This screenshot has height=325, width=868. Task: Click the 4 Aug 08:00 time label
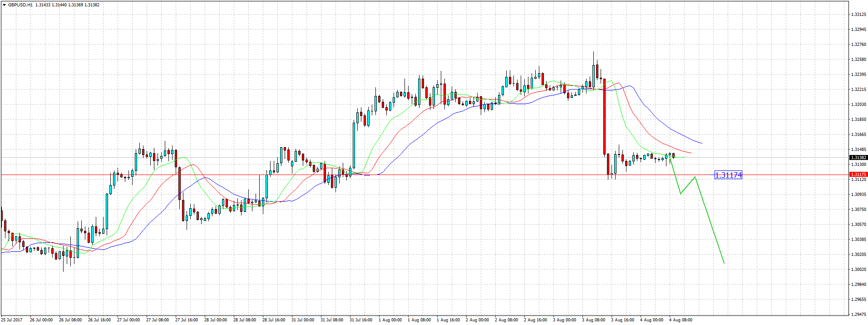[x=681, y=320]
